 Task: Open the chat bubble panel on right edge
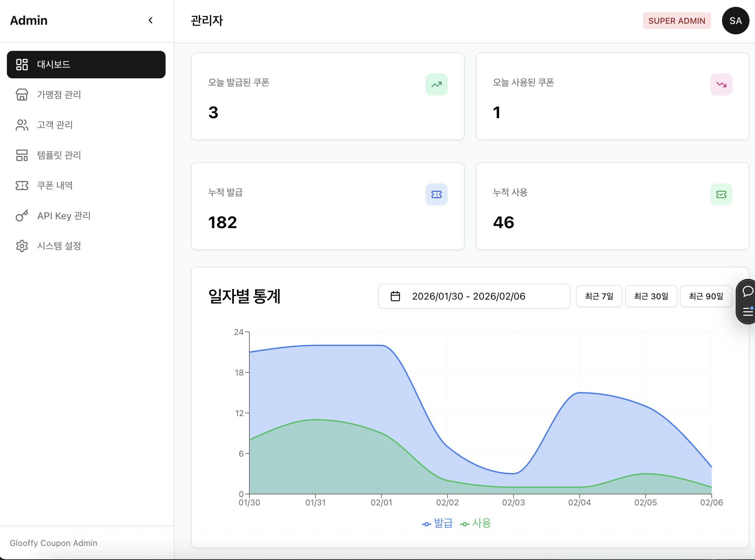(748, 292)
